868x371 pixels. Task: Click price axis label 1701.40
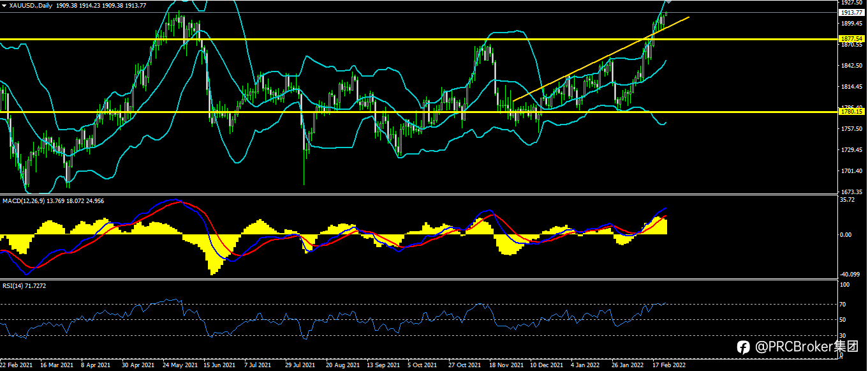[851, 171]
